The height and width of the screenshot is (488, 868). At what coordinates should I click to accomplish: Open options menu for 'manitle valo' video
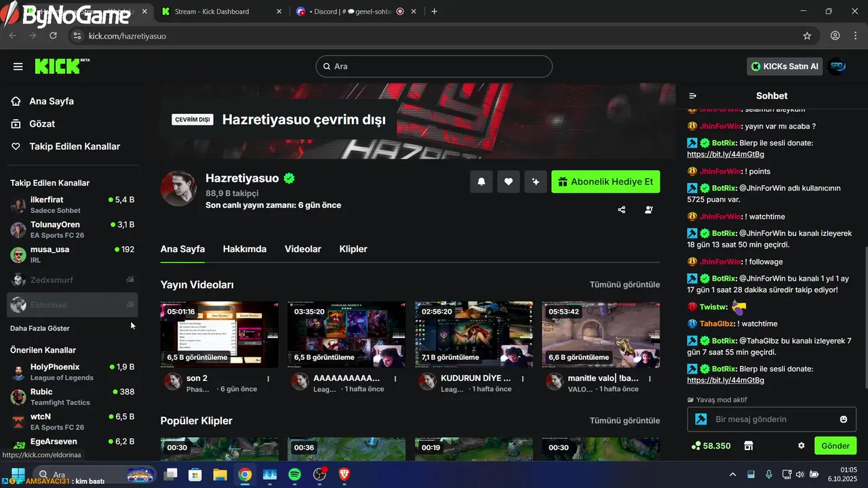[x=650, y=379]
